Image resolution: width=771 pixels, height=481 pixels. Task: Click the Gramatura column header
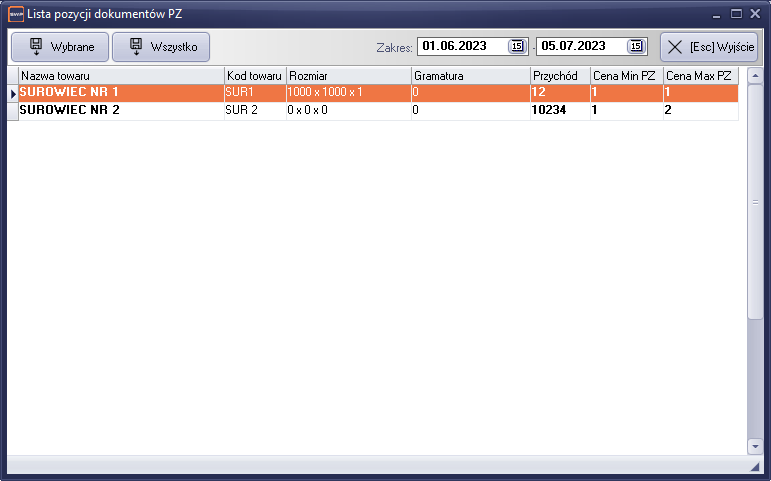(x=470, y=76)
